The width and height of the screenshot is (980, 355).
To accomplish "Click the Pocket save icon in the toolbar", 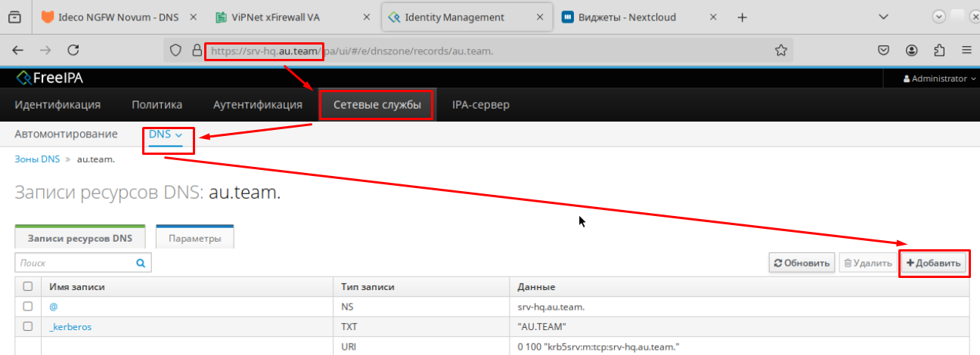I will pos(883,50).
